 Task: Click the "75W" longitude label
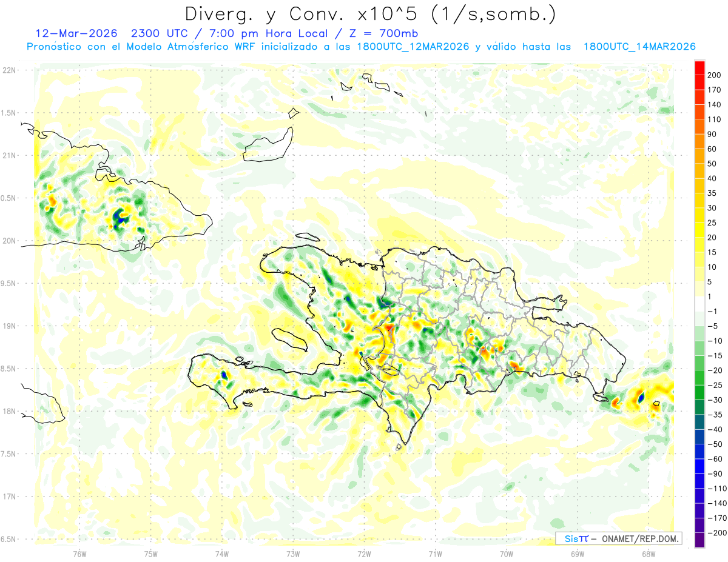[151, 553]
